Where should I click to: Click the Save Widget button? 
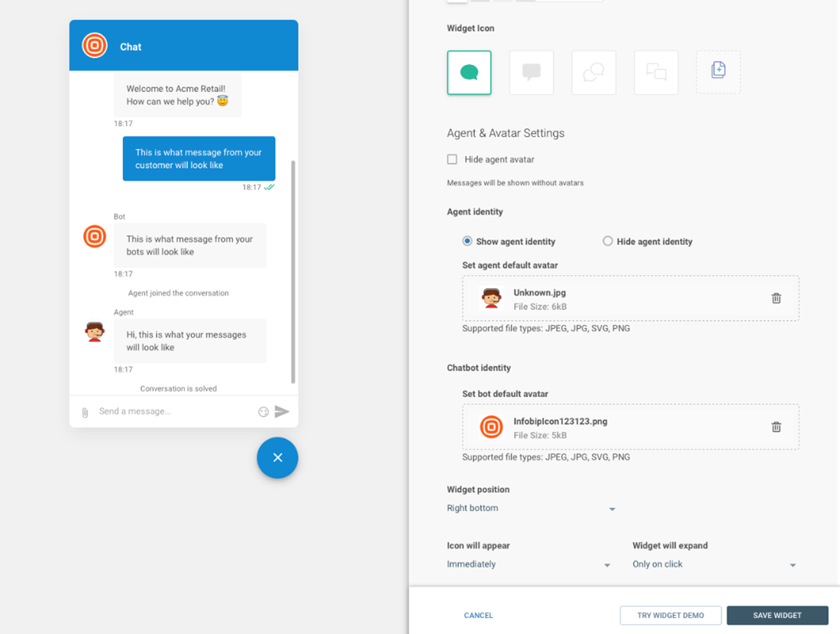[x=777, y=616]
